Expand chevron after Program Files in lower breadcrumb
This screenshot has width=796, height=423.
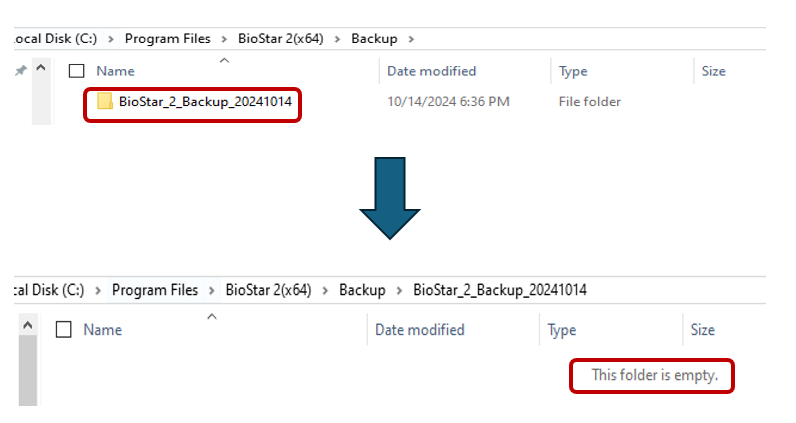212,290
